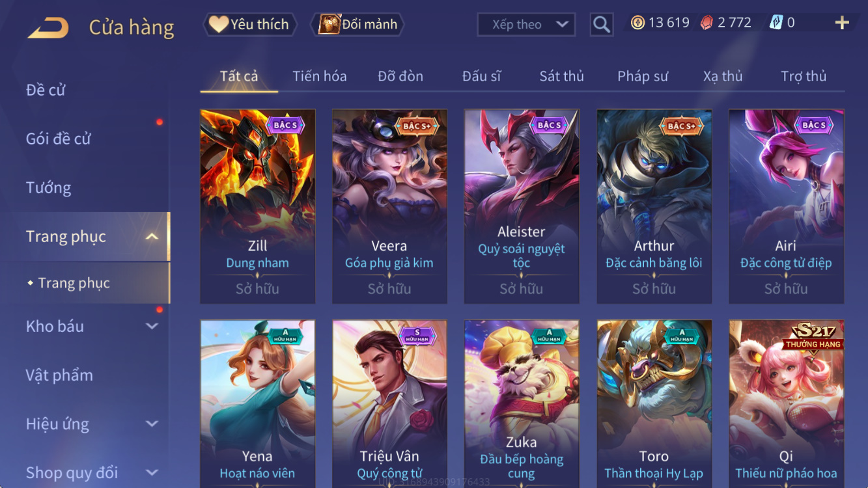
Task: Switch to the Sát thủ tab
Action: pyautogui.click(x=561, y=76)
